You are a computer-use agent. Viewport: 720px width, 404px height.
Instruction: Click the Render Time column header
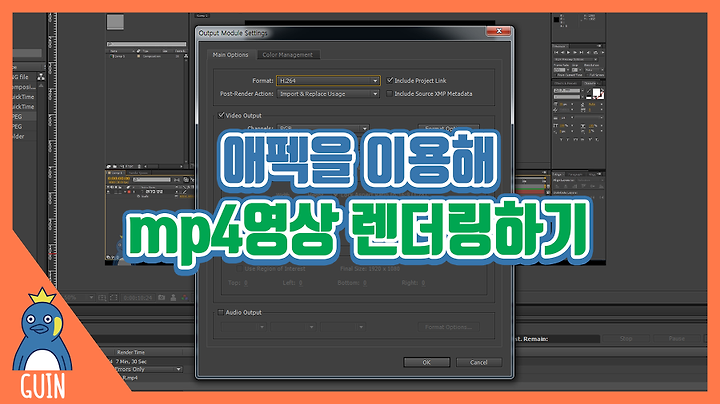131,352
